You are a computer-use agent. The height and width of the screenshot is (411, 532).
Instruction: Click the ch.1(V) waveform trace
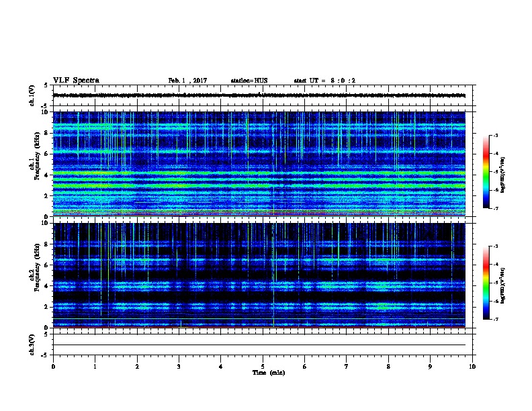coord(259,95)
